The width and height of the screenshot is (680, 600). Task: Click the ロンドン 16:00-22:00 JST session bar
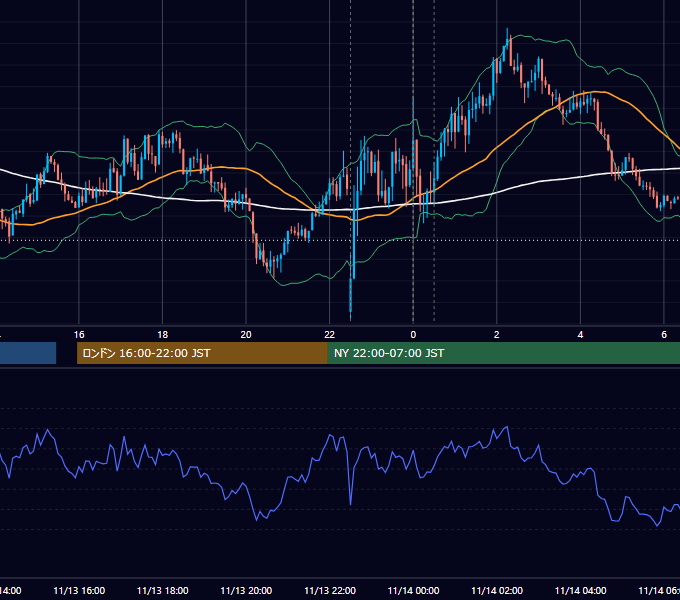point(202,353)
